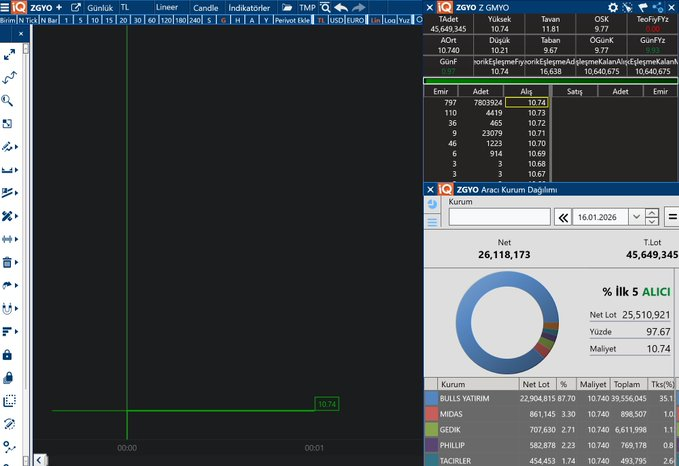
Task: Click the flag icon in depth window
Action: point(643,7)
